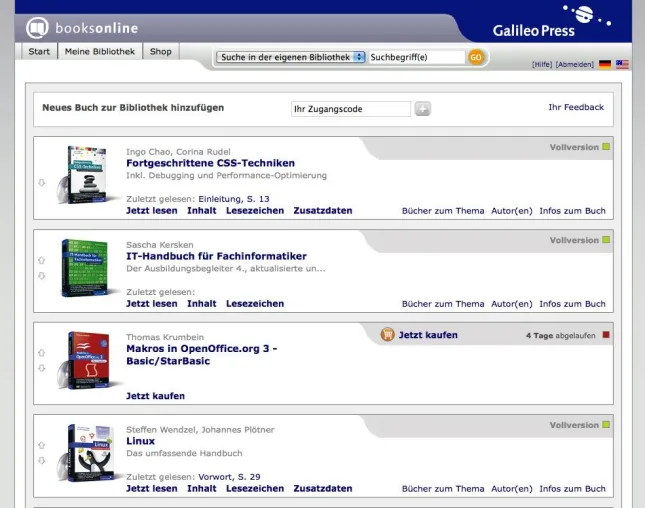The height and width of the screenshot is (508, 645).
Task: Open Lesezeichen for Fortgeschrittene CSS-Techniken
Action: pos(255,211)
